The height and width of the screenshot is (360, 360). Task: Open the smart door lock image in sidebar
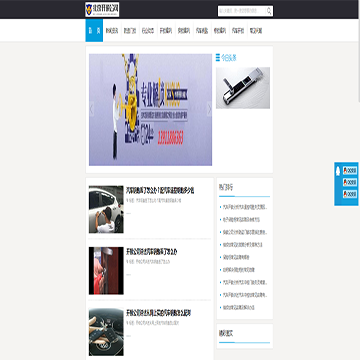click(x=243, y=88)
